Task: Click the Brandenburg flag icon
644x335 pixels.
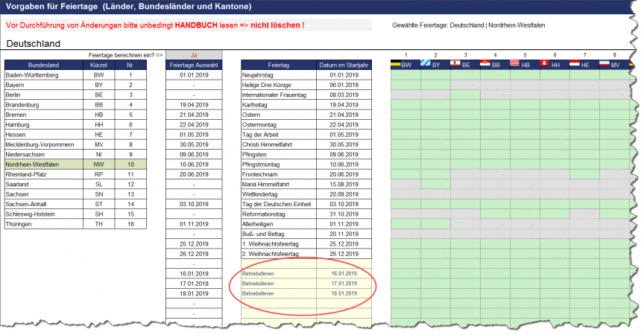Action: pyautogui.click(x=485, y=65)
